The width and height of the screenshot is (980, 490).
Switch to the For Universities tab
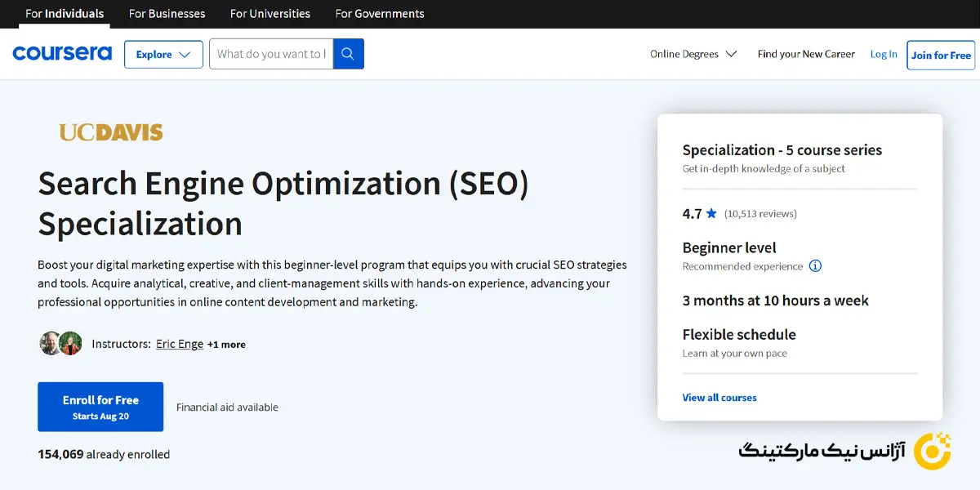click(x=270, y=14)
